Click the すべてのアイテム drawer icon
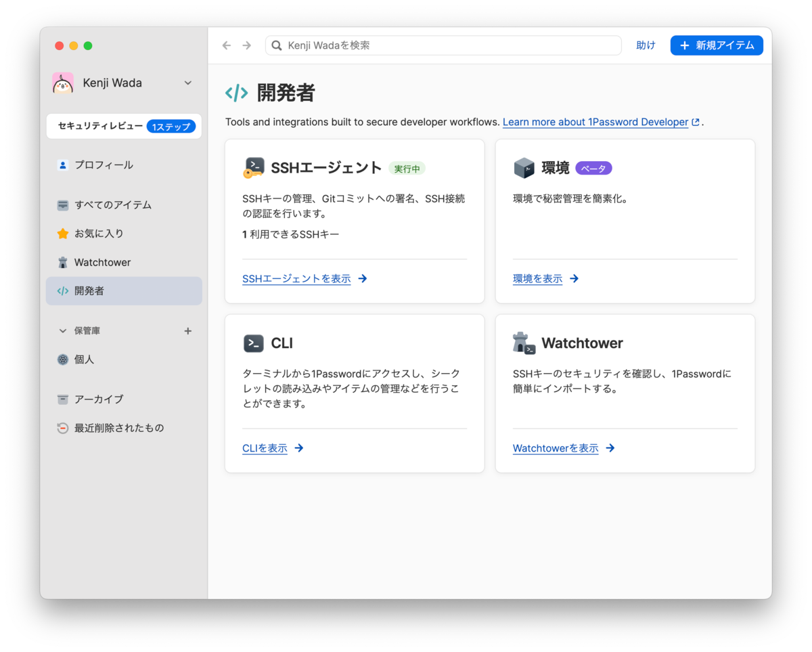812x652 pixels. 63,204
